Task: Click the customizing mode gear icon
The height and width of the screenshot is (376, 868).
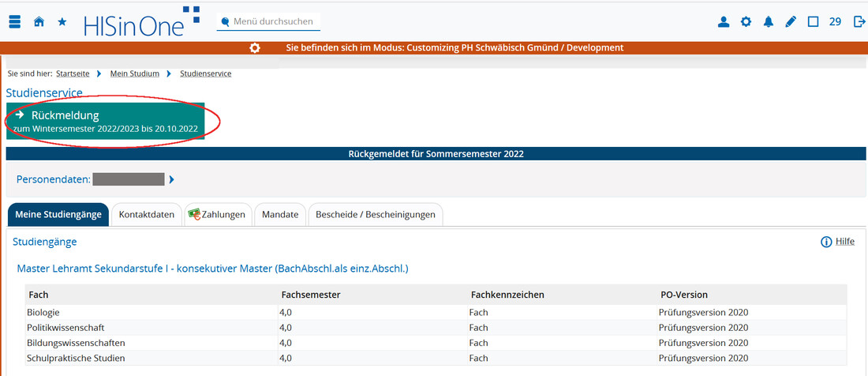Action: pos(255,48)
